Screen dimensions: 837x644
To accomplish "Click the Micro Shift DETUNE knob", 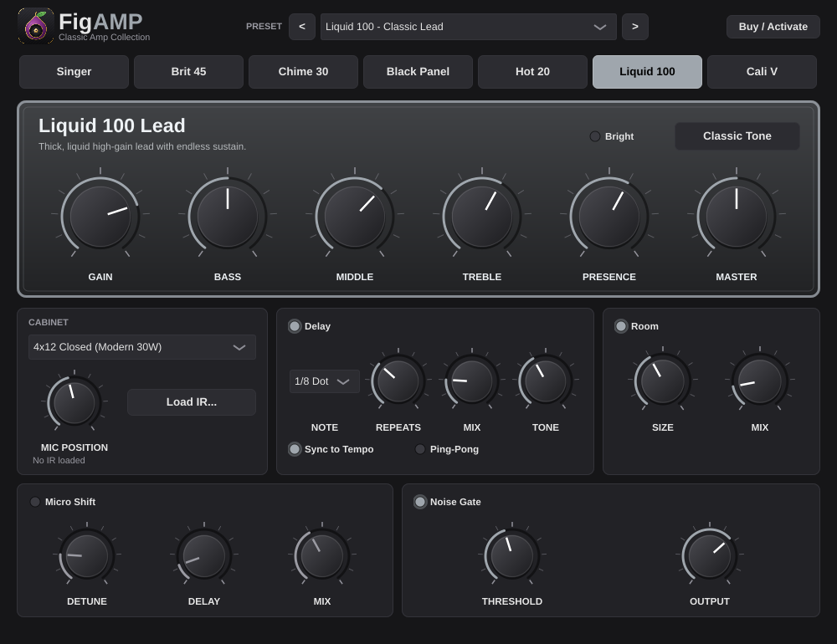I will click(87, 556).
